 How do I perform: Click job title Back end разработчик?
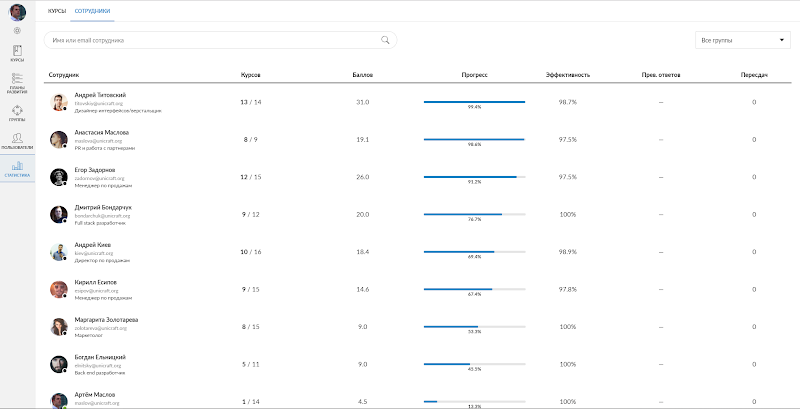click(100, 373)
